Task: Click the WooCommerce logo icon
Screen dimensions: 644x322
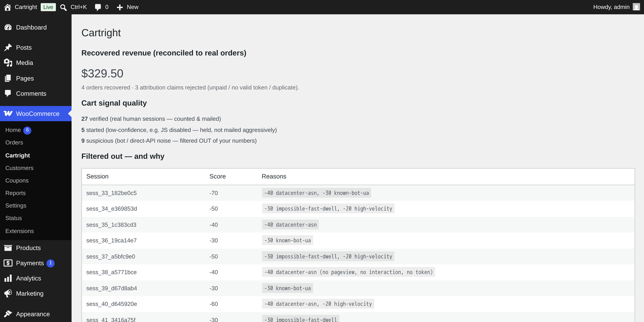Action: coord(8,114)
